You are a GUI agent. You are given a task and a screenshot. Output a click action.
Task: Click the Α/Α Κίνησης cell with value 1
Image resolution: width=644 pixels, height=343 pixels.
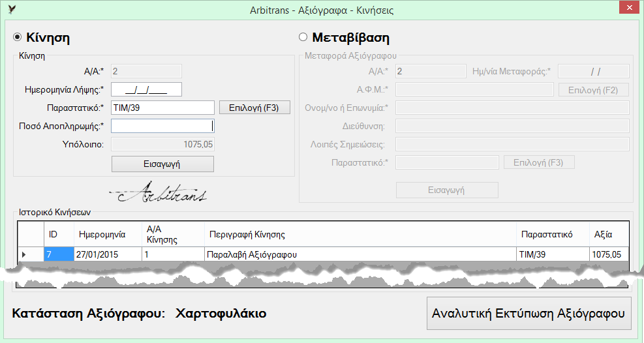point(174,254)
